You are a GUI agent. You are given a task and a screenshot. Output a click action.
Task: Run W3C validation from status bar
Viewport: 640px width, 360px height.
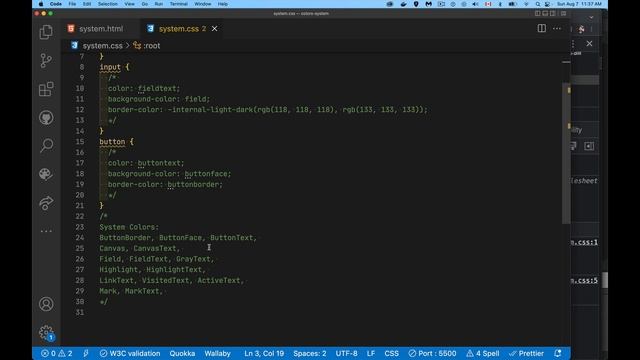(x=130, y=353)
